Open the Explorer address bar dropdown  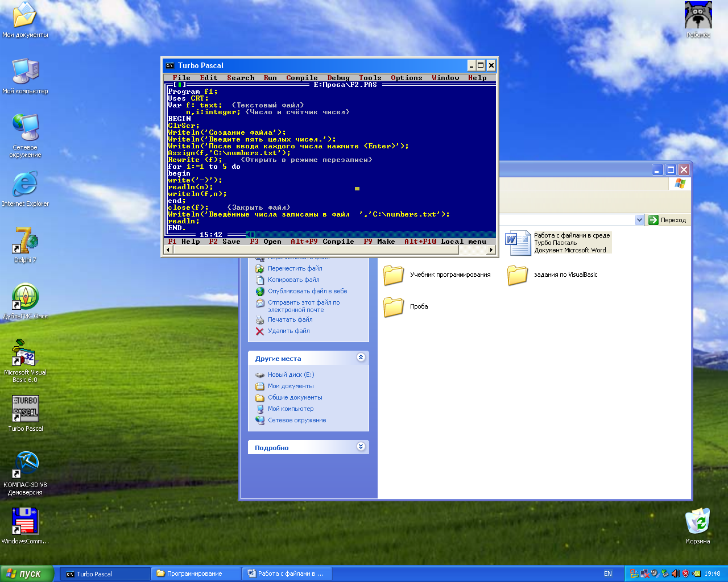(x=639, y=220)
